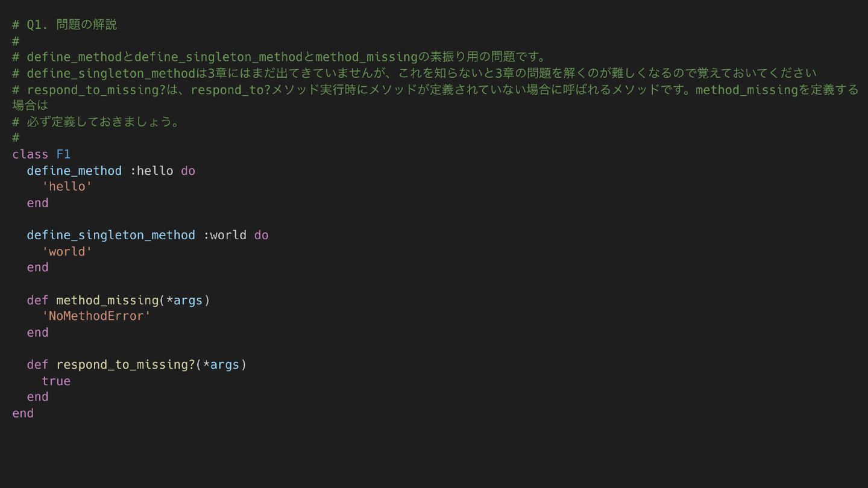Click the :world symbol
The height and width of the screenshot is (488, 868).
click(x=225, y=235)
